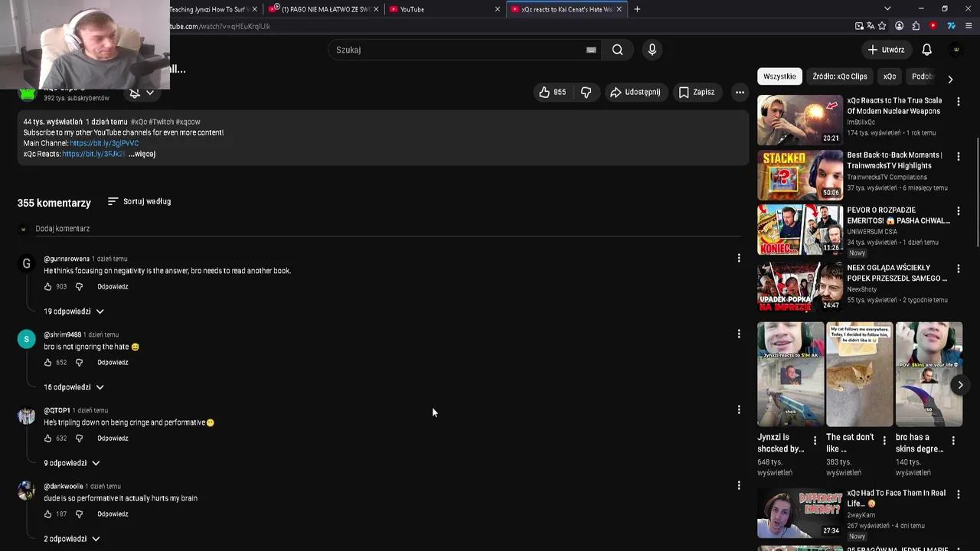Screen dimensions: 980x551
Task: Switch to Teaching Jynxzi How To Surf tab
Action: tap(209, 9)
